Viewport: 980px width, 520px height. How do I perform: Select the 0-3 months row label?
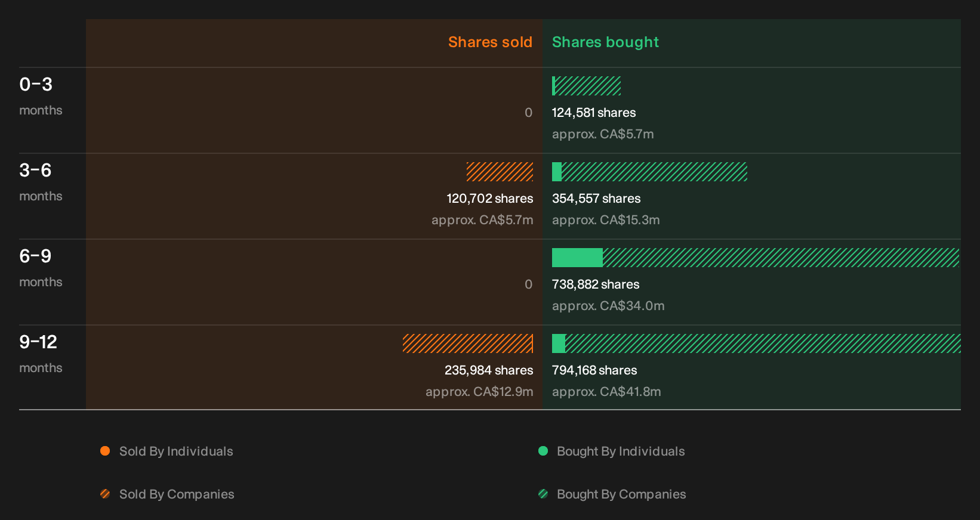tap(41, 96)
